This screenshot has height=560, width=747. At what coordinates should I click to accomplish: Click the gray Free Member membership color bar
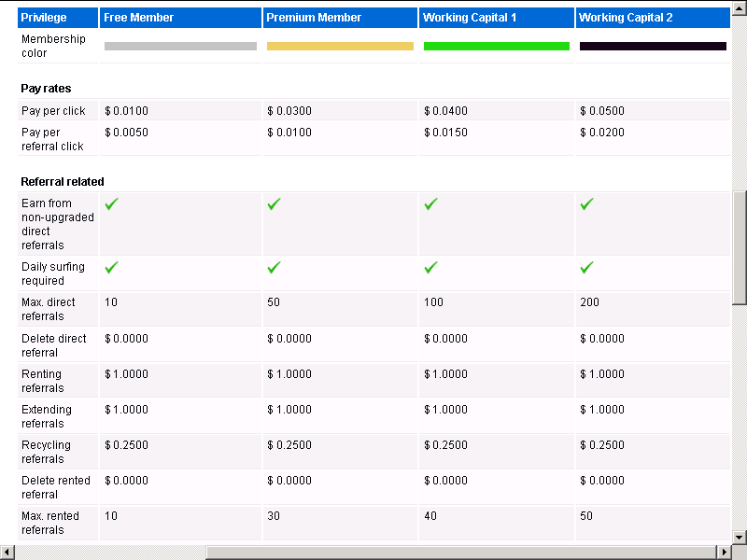[x=180, y=46]
